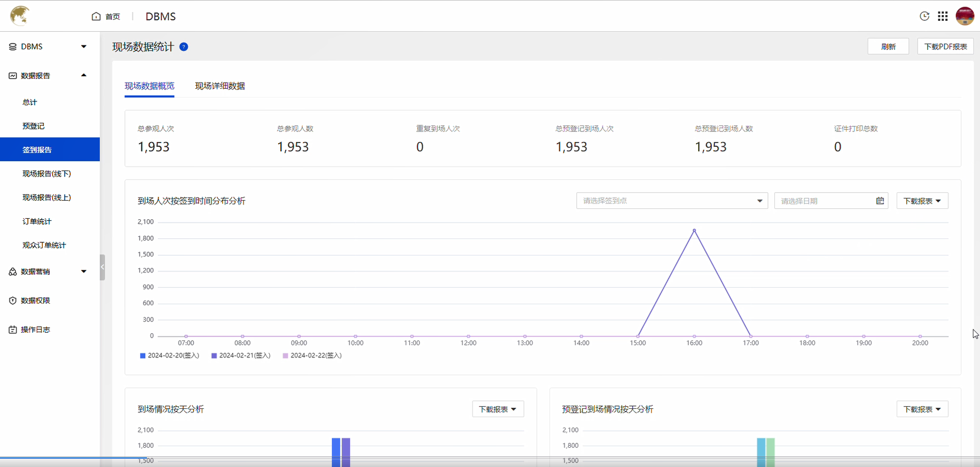Open 下载报表 dropdown for 预登记到场情况按天分析
This screenshot has width=980, height=467.
922,409
